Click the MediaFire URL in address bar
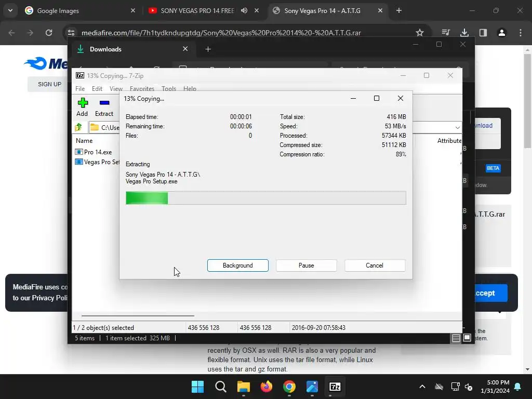Screen dimensions: 532x399 pyautogui.click(x=221, y=33)
